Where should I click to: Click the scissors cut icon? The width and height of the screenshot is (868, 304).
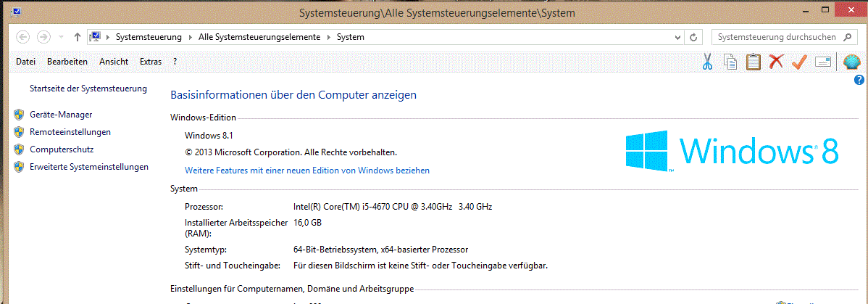click(708, 62)
